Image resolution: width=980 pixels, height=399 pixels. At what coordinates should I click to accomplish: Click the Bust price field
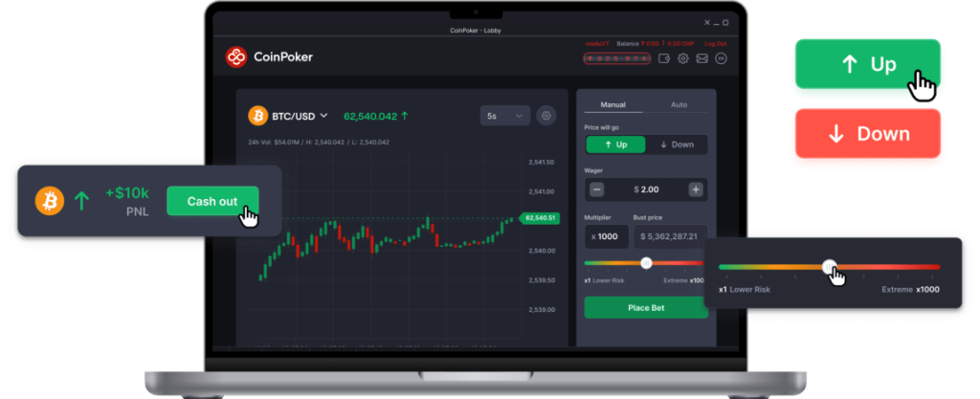(x=671, y=236)
